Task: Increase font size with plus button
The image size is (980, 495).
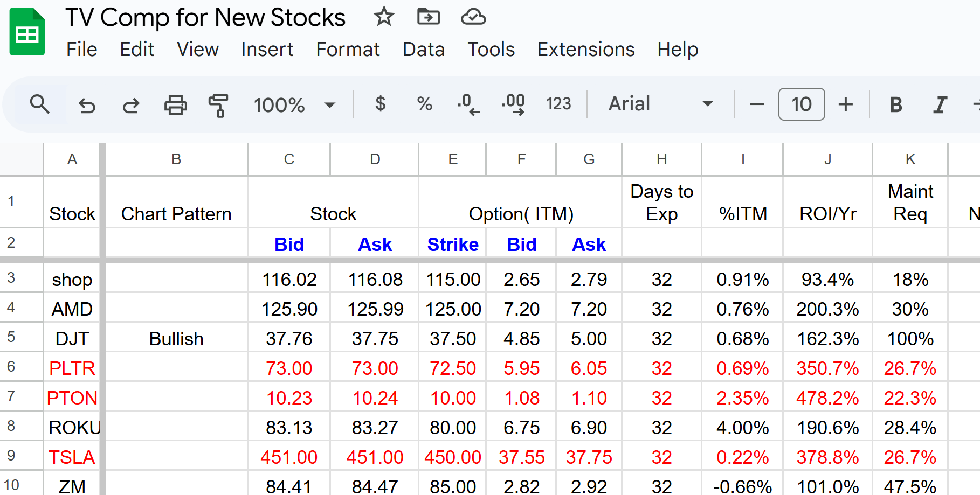Action: coord(846,104)
